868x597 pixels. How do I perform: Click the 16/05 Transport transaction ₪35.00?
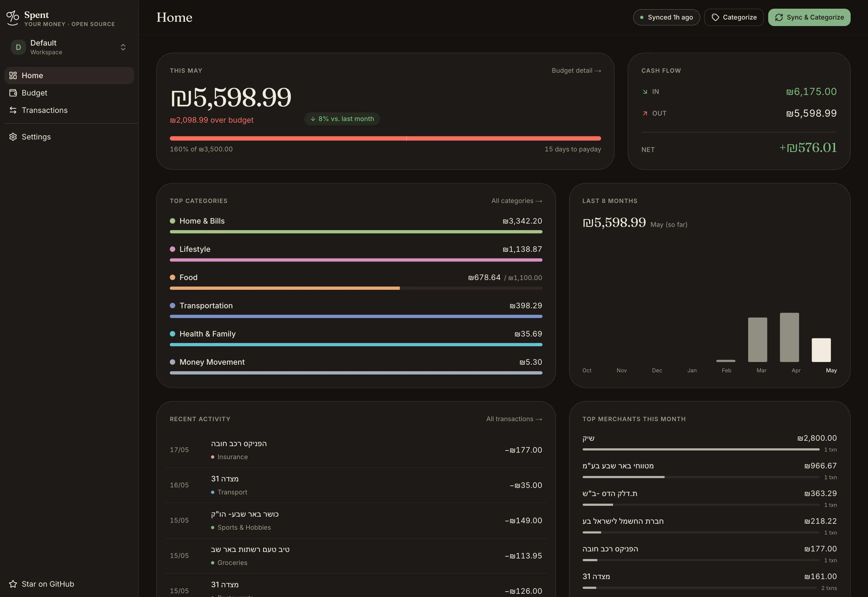click(356, 485)
